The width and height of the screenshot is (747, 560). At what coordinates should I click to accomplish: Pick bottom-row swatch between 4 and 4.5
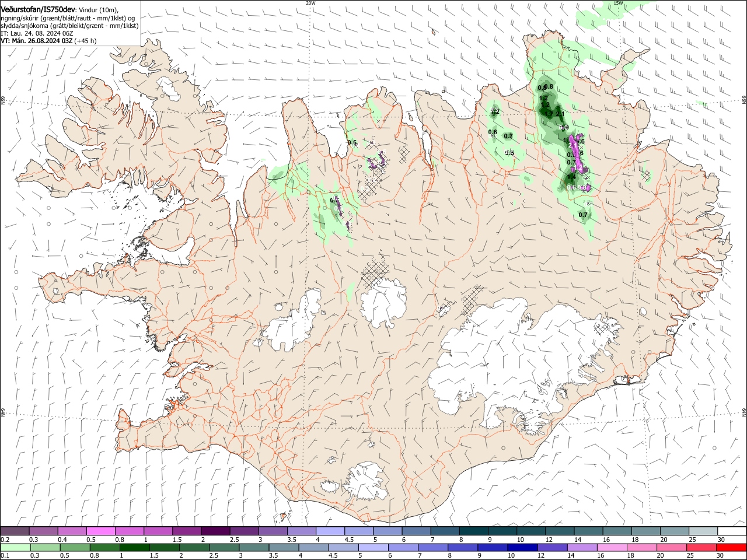pyautogui.click(x=313, y=547)
